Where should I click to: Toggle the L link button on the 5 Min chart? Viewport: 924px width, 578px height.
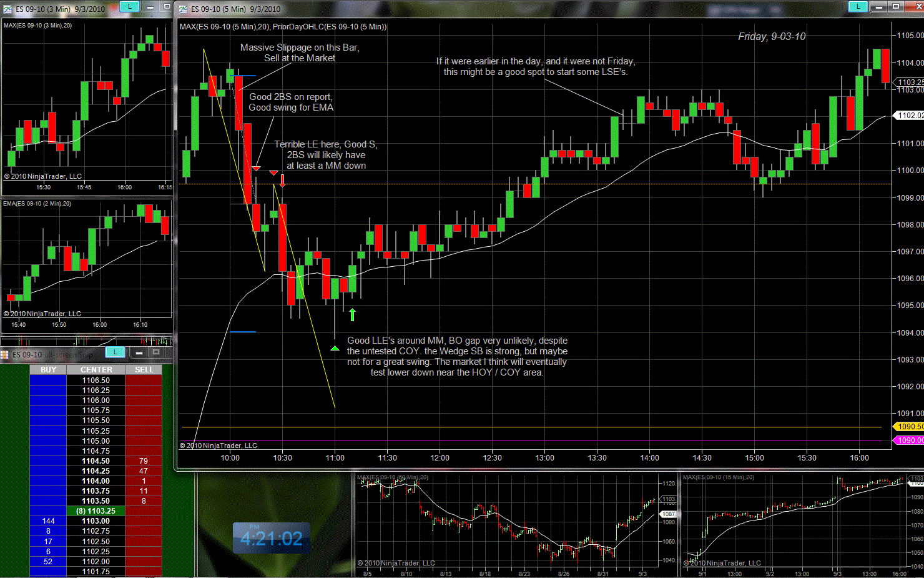click(x=858, y=7)
